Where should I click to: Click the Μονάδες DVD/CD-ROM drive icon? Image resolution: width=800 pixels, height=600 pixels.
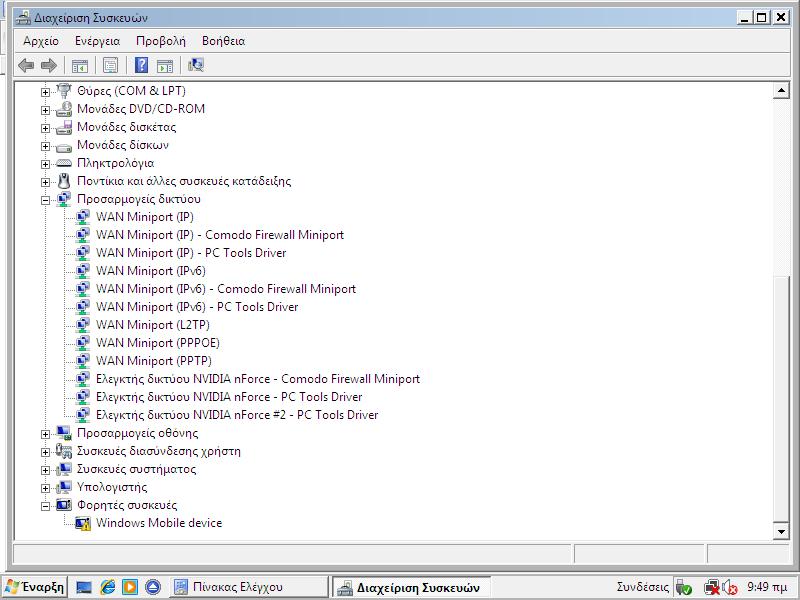64,109
